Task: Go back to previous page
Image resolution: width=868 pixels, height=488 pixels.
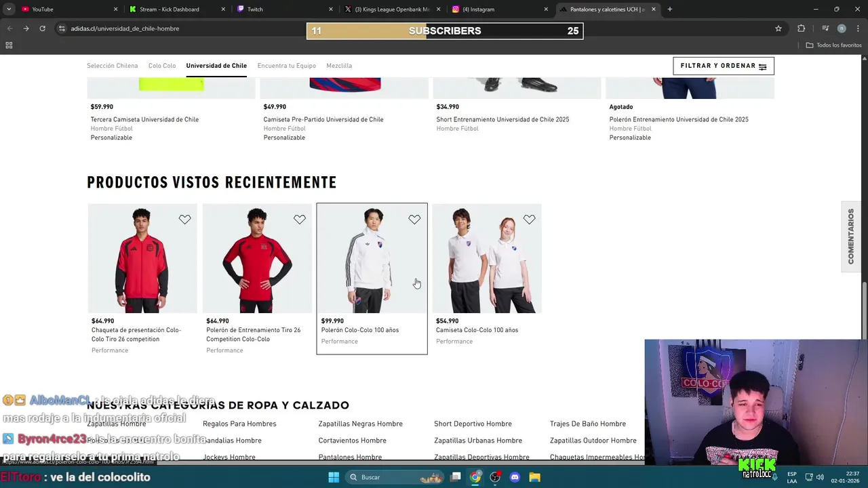Action: coord(9,28)
